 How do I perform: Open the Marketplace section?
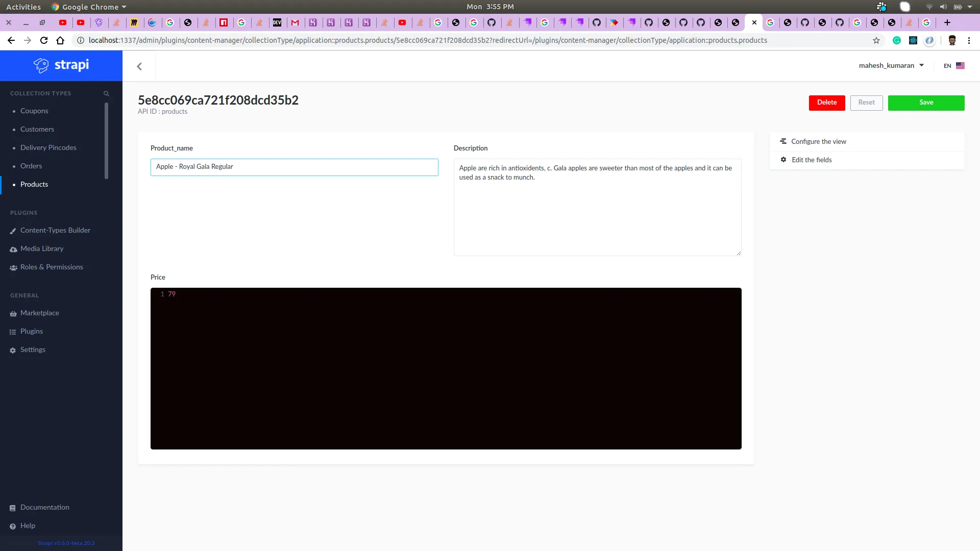(39, 313)
